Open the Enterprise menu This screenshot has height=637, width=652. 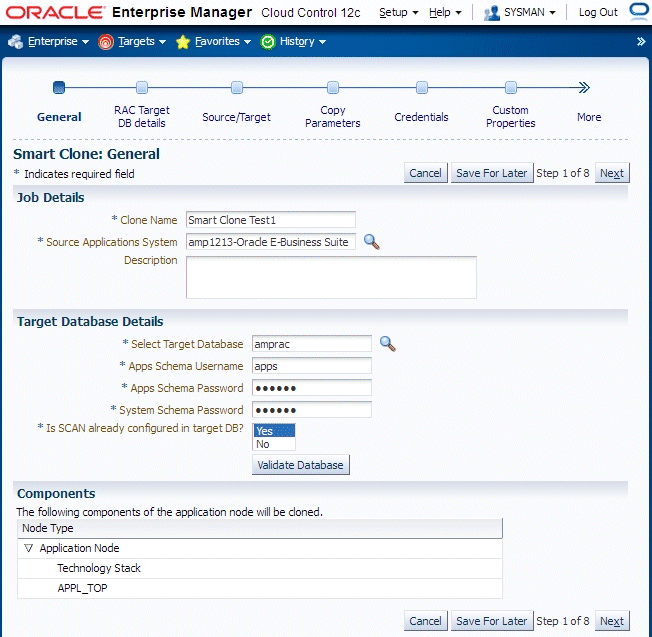[x=58, y=41]
